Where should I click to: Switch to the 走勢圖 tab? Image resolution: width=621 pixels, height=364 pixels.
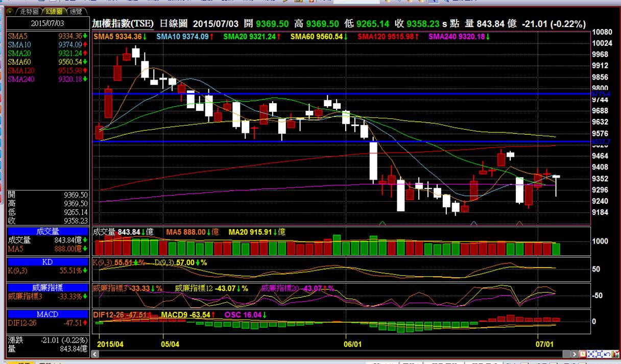point(28,11)
